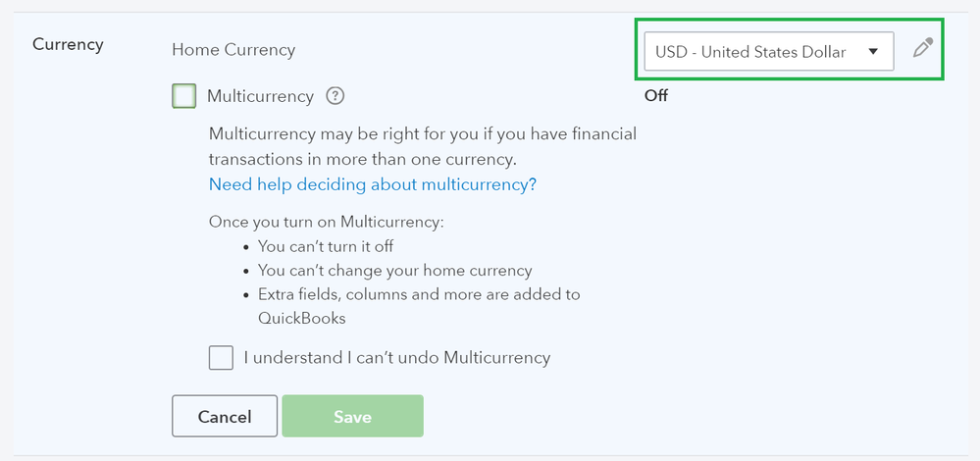980x461 pixels.
Task: Click the green Save button
Action: pos(352,416)
